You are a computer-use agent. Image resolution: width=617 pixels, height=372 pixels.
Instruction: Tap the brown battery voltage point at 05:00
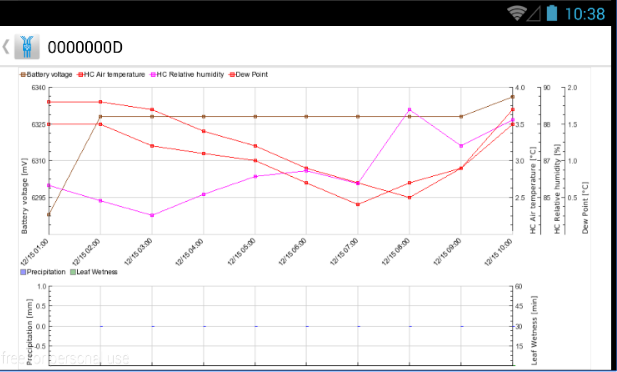pos(255,117)
